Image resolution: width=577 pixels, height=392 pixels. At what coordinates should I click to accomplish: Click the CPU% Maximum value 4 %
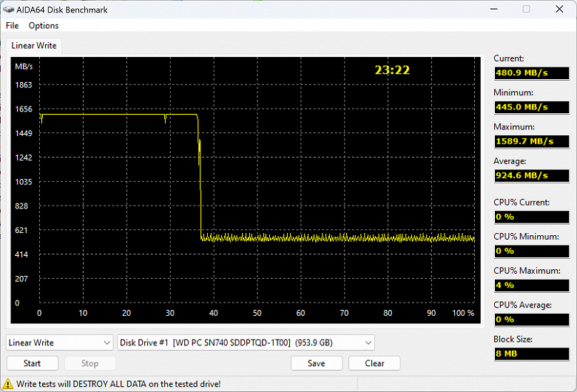click(x=531, y=285)
